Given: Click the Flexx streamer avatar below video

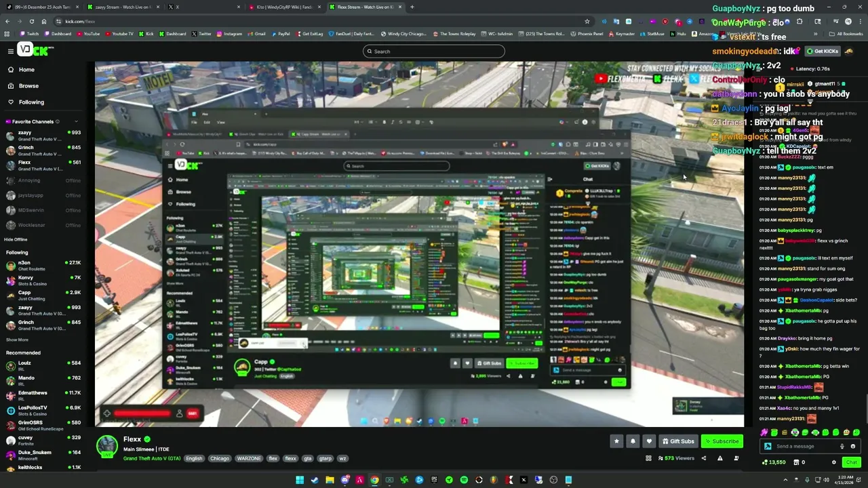Looking at the screenshot, I should [x=106, y=447].
